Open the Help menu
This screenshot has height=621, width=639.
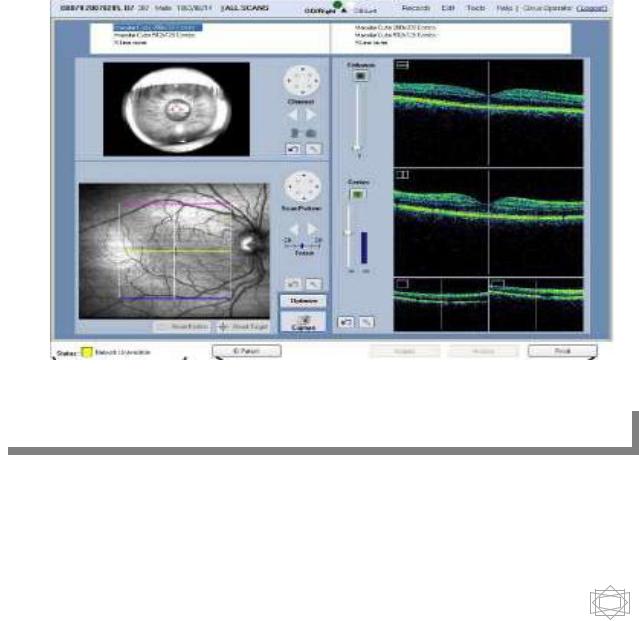504,8
